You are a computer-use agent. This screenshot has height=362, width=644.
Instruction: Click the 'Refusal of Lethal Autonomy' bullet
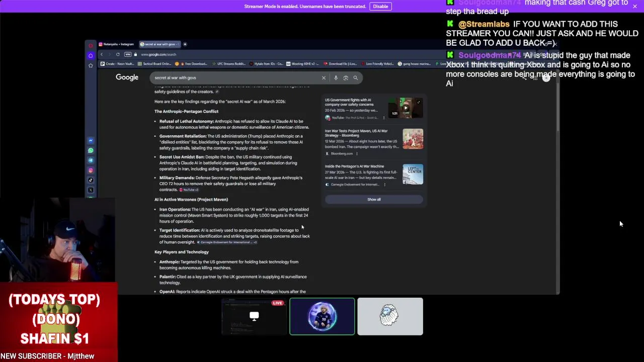[x=234, y=124]
